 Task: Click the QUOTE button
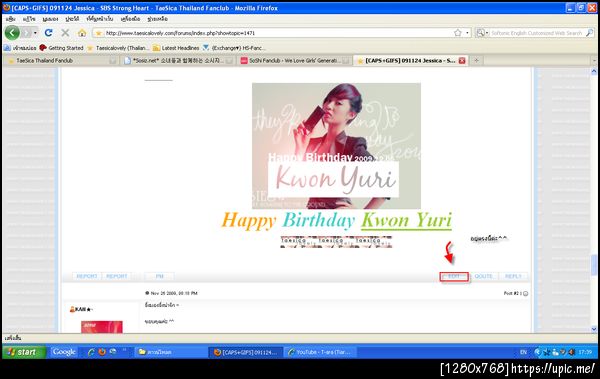click(x=484, y=276)
